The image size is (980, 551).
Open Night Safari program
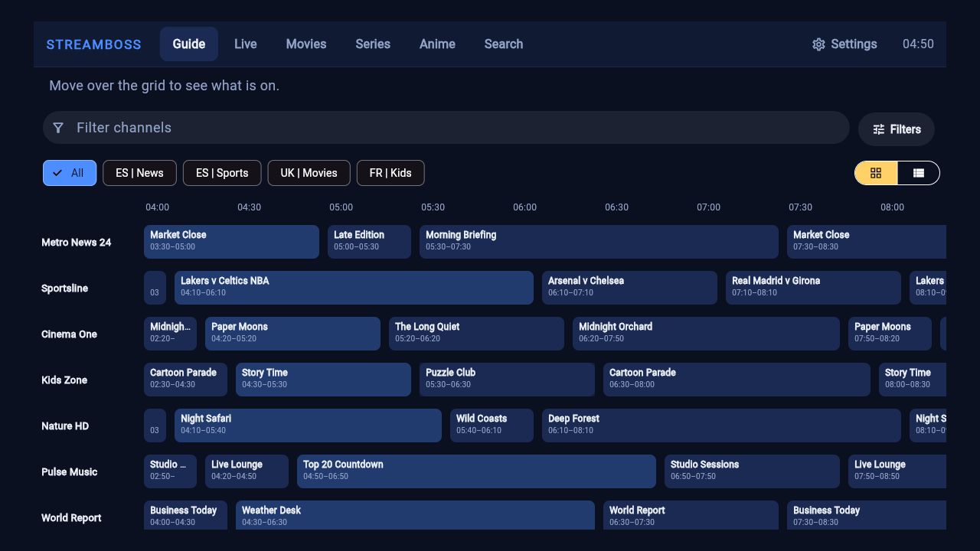(x=308, y=425)
